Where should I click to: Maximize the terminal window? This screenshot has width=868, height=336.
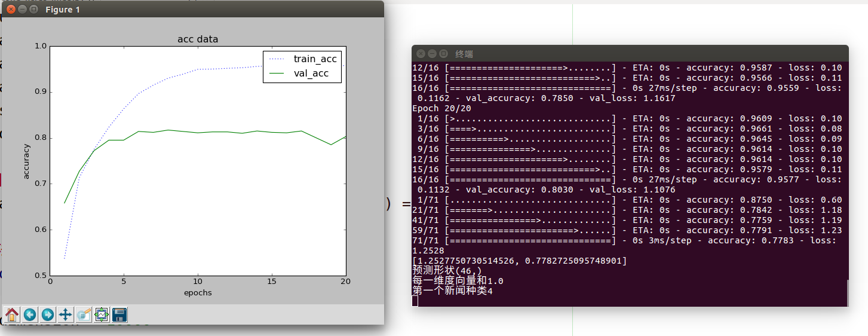click(442, 54)
